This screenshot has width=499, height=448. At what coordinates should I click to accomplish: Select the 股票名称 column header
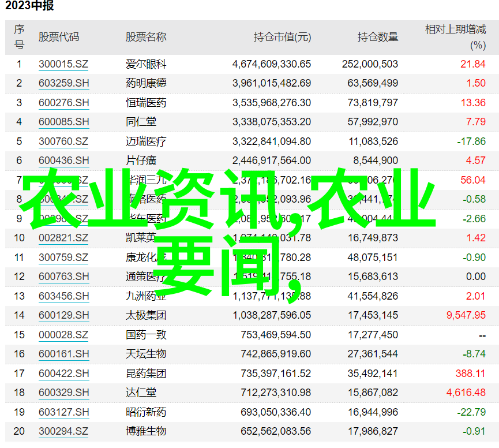click(x=146, y=37)
